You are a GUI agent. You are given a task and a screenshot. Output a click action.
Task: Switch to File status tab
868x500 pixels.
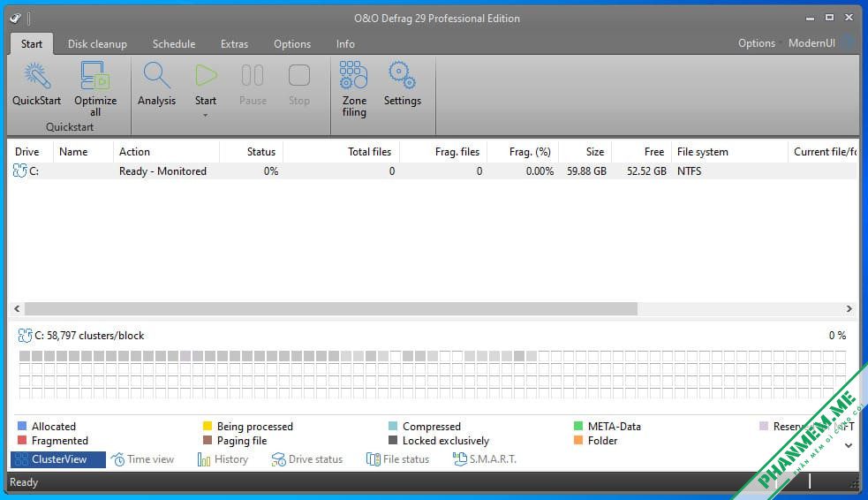pyautogui.click(x=397, y=459)
